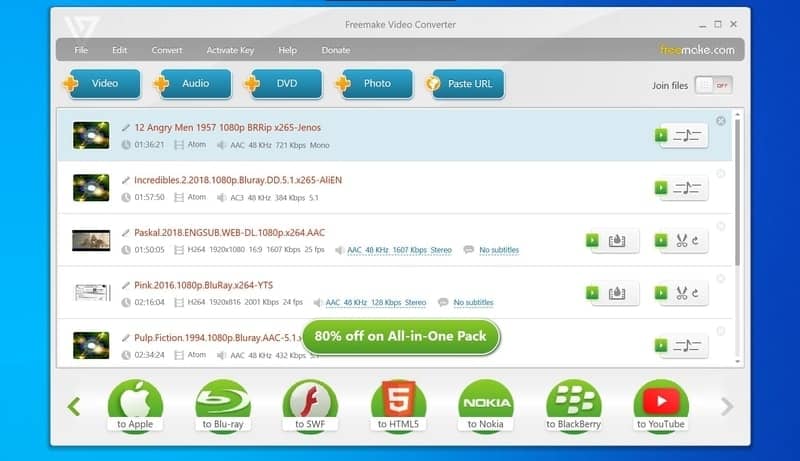This screenshot has height=461, width=800.
Task: Select the Pulp Fiction thumbnail
Action: coord(91,345)
